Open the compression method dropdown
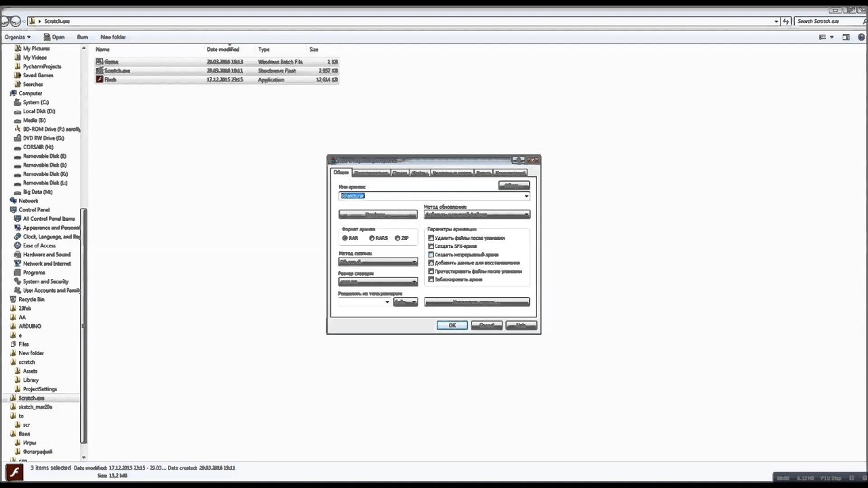 378,262
